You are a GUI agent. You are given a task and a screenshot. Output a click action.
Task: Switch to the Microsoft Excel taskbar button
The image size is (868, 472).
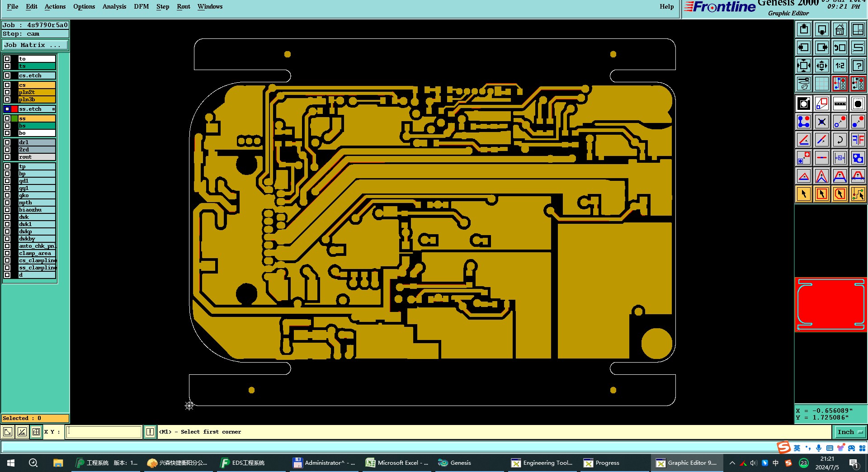(397, 463)
